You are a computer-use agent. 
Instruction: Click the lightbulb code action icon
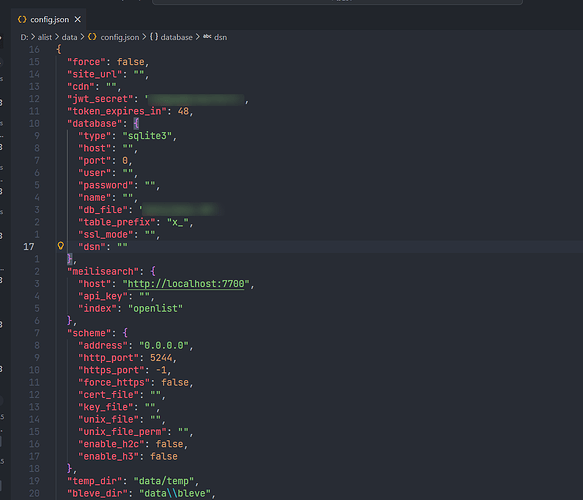pyautogui.click(x=61, y=246)
